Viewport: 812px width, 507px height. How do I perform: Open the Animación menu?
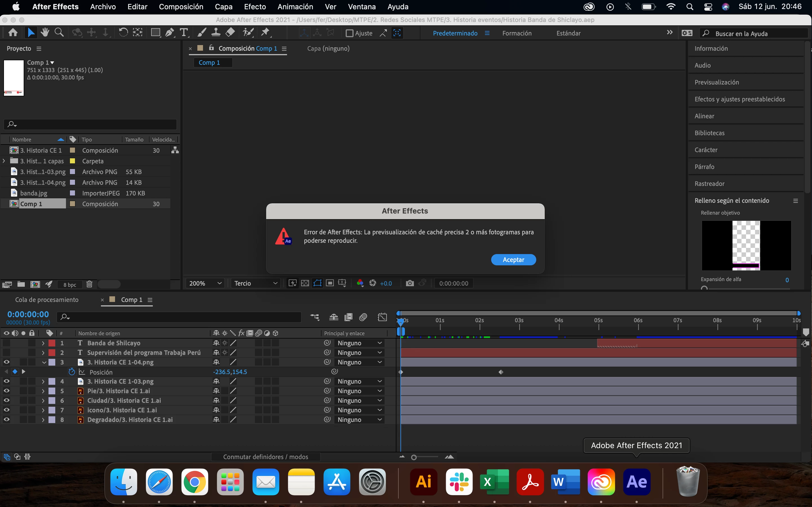(295, 7)
